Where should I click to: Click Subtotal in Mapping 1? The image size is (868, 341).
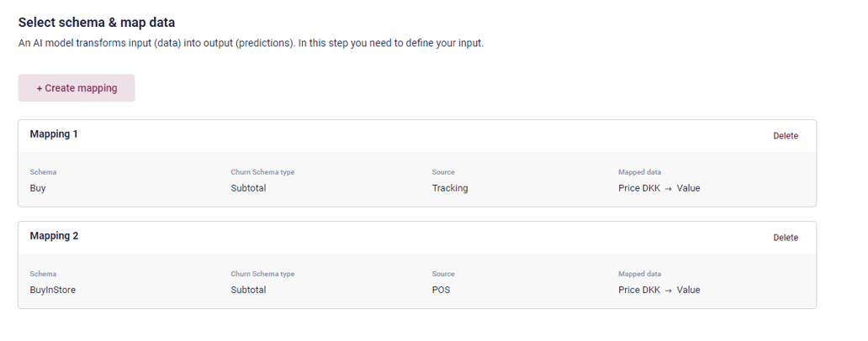(x=248, y=188)
